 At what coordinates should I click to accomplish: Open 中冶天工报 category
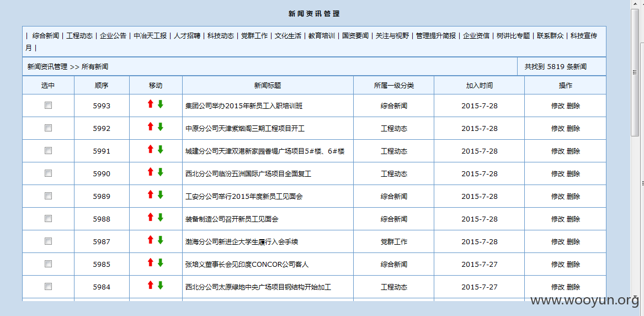150,36
